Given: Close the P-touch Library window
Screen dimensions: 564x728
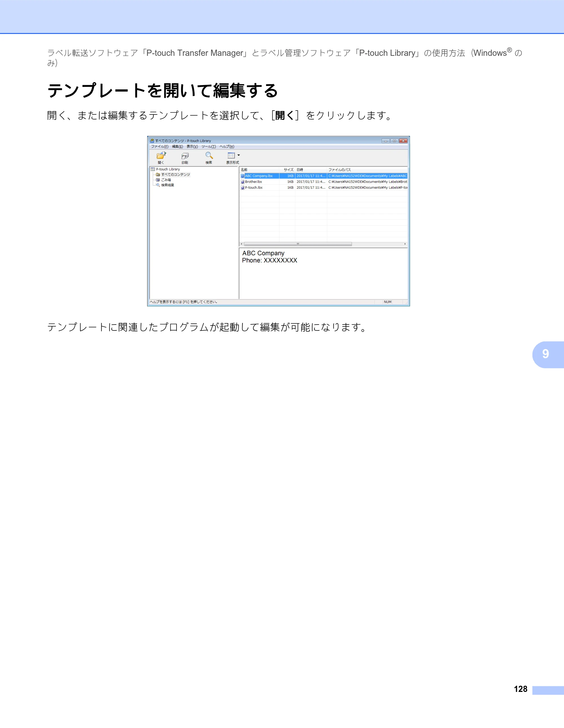Looking at the screenshot, I should click(403, 141).
